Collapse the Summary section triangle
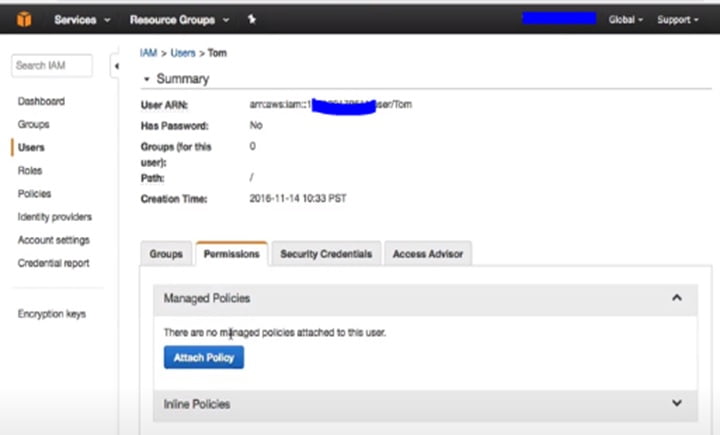Viewport: 720px width, 435px height. coord(146,79)
